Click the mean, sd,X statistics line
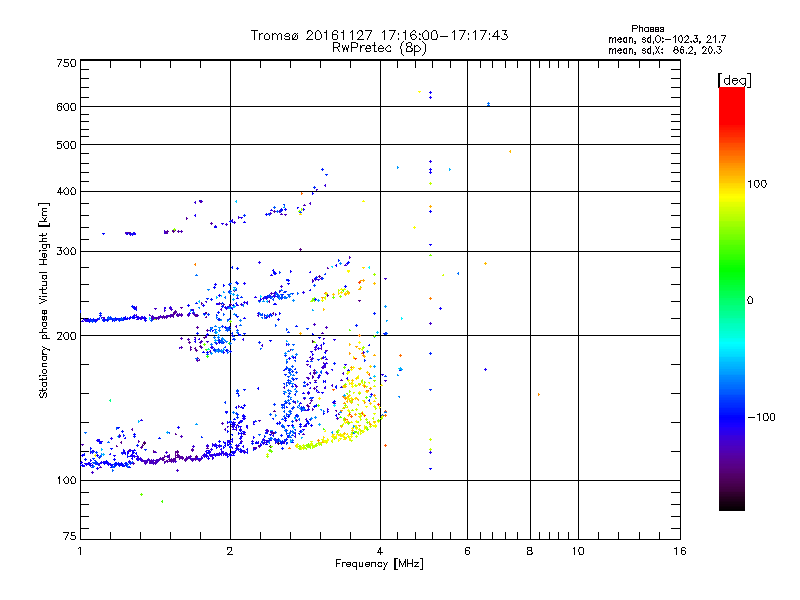 pos(665,50)
